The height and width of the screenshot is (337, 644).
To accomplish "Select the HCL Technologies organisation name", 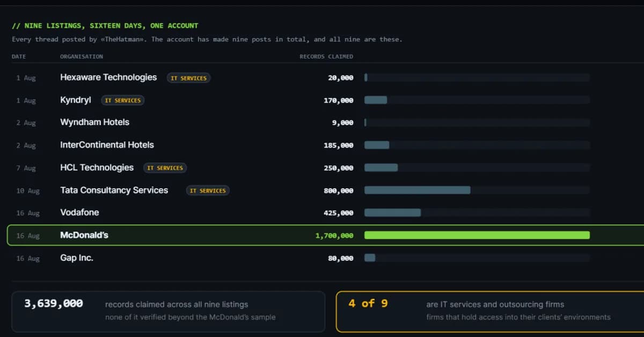I will coord(97,167).
